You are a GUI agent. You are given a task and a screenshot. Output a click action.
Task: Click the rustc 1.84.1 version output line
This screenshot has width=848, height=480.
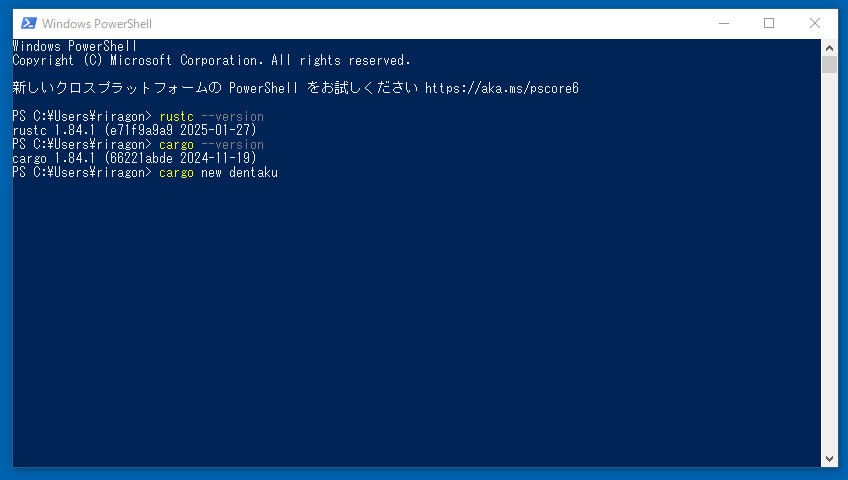click(x=135, y=131)
